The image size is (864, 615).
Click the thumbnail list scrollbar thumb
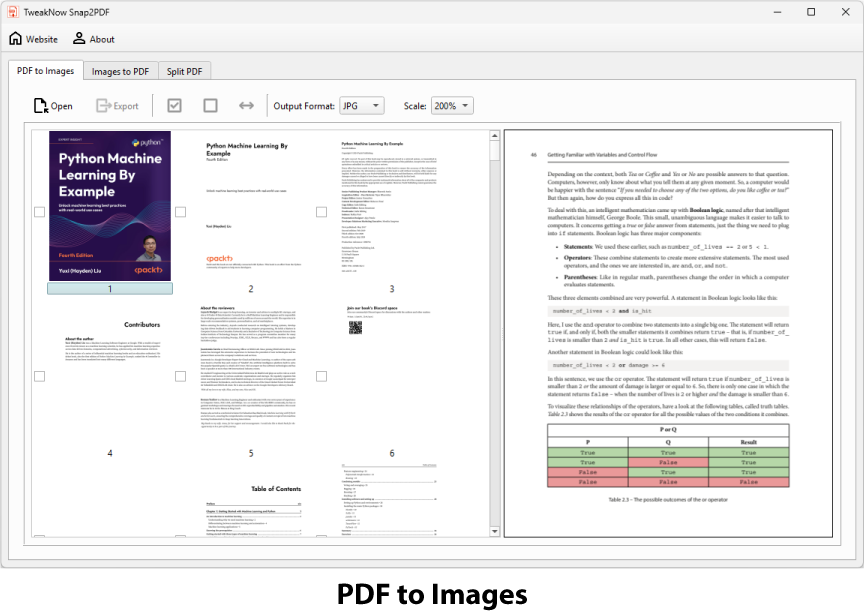(494, 150)
